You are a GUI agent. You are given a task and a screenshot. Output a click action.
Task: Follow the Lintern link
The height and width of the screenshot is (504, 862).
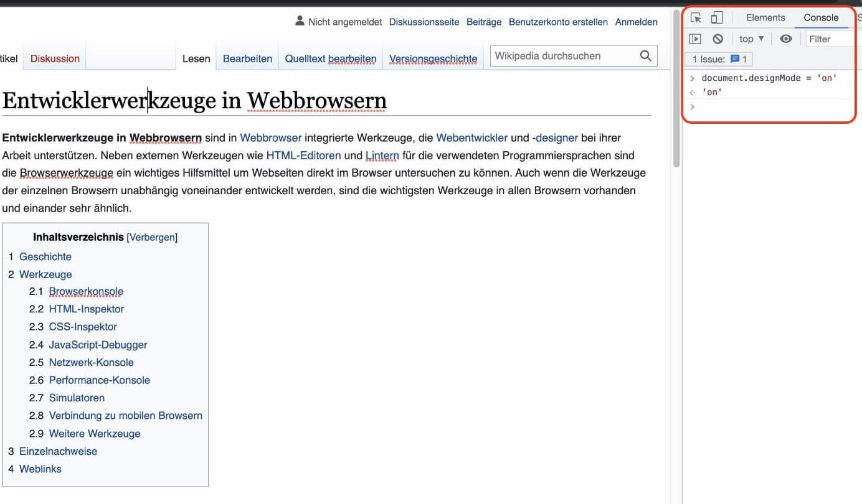point(382,156)
